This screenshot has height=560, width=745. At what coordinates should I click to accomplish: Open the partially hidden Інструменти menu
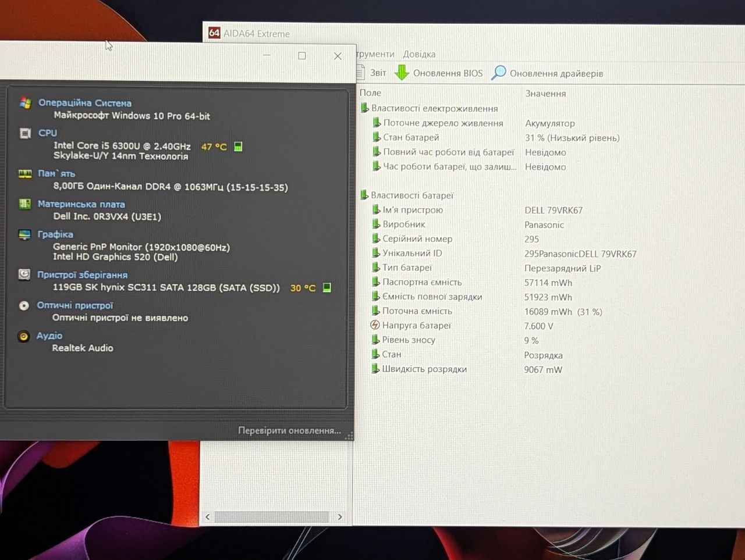tap(375, 54)
